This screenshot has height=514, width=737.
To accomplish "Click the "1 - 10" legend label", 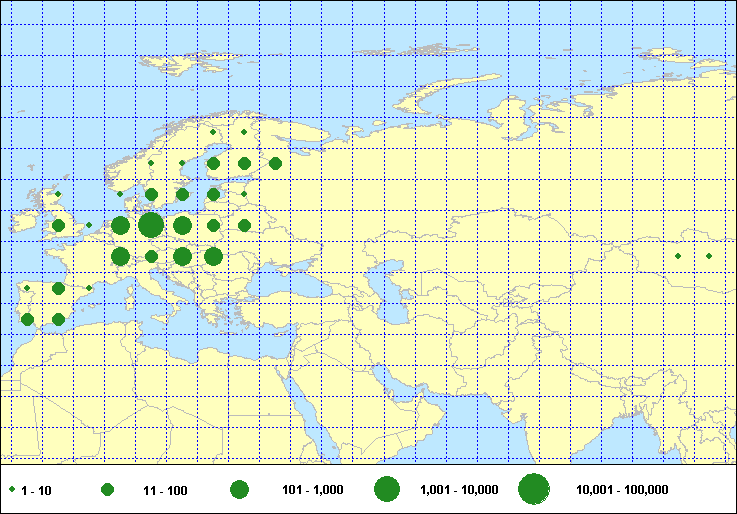I will (36, 490).
